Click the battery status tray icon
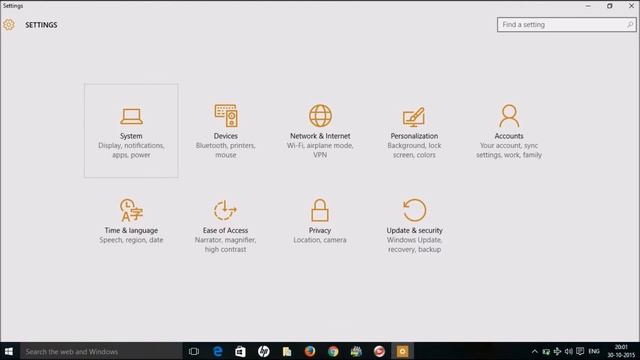 coord(546,351)
